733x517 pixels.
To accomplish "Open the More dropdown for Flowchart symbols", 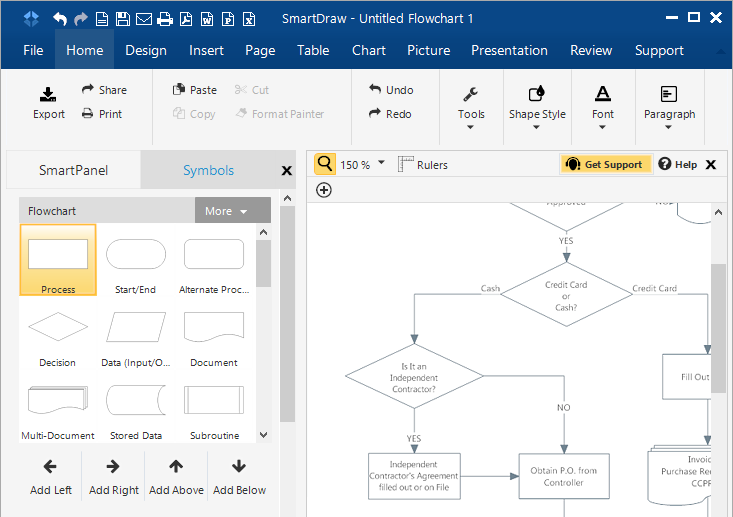I will 232,211.
